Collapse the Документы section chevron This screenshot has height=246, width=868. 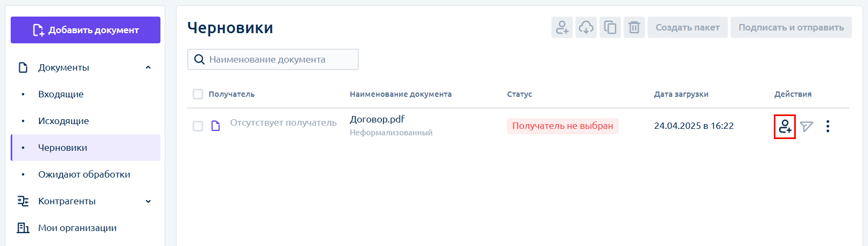148,67
